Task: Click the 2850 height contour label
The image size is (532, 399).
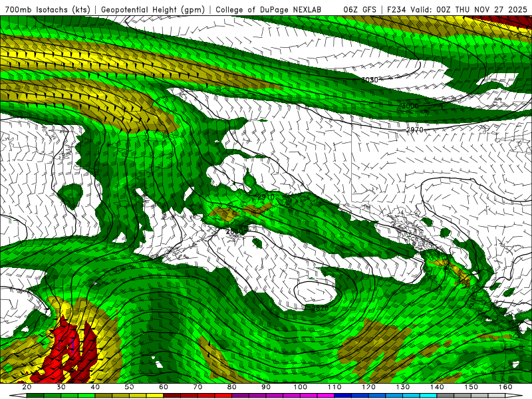Action: click(x=235, y=231)
